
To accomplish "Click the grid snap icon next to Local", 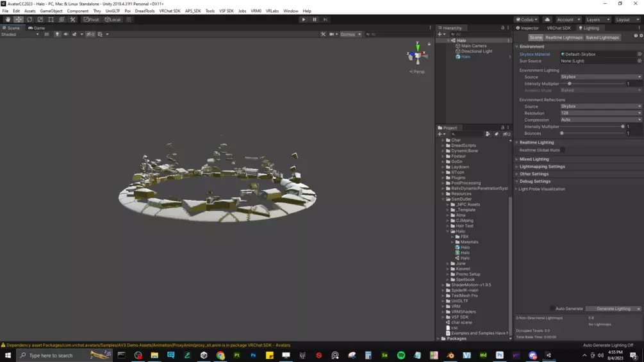I will click(x=129, y=19).
